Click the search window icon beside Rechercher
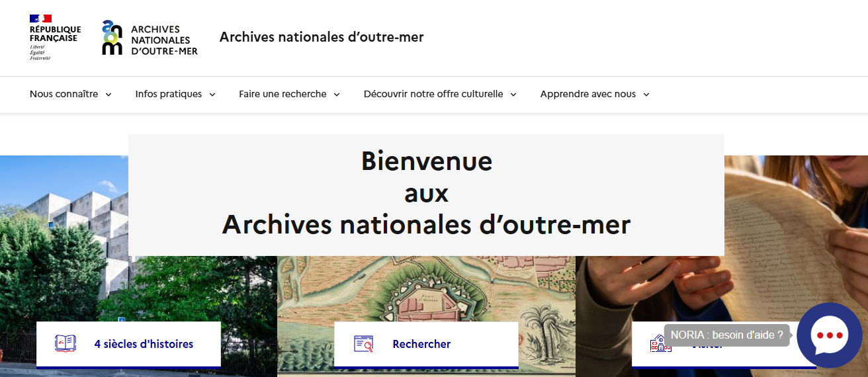 coord(363,343)
